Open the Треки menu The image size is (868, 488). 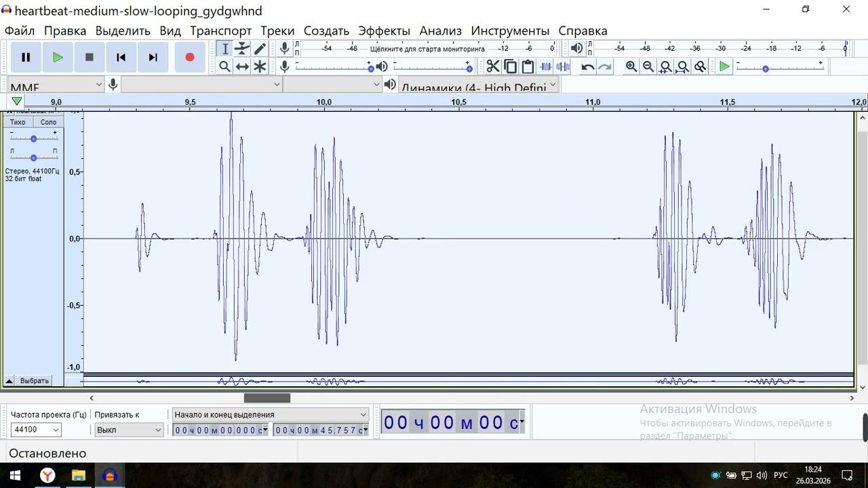[x=277, y=30]
